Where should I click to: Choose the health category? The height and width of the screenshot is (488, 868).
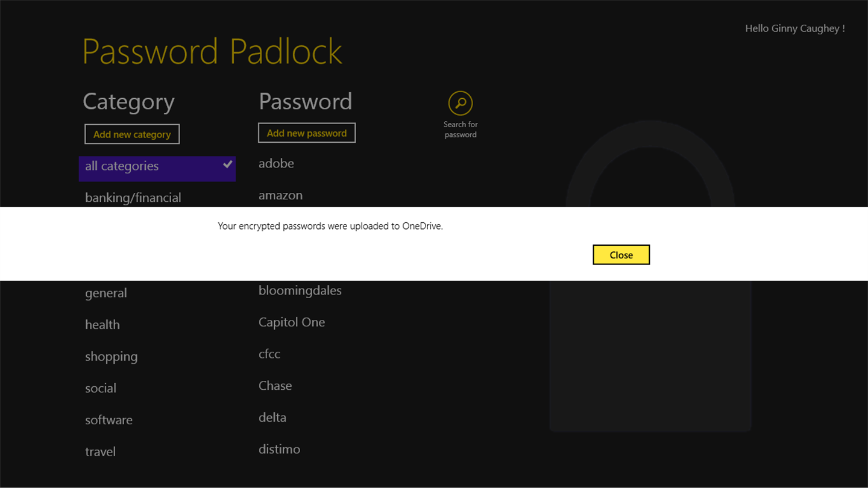[102, 325]
